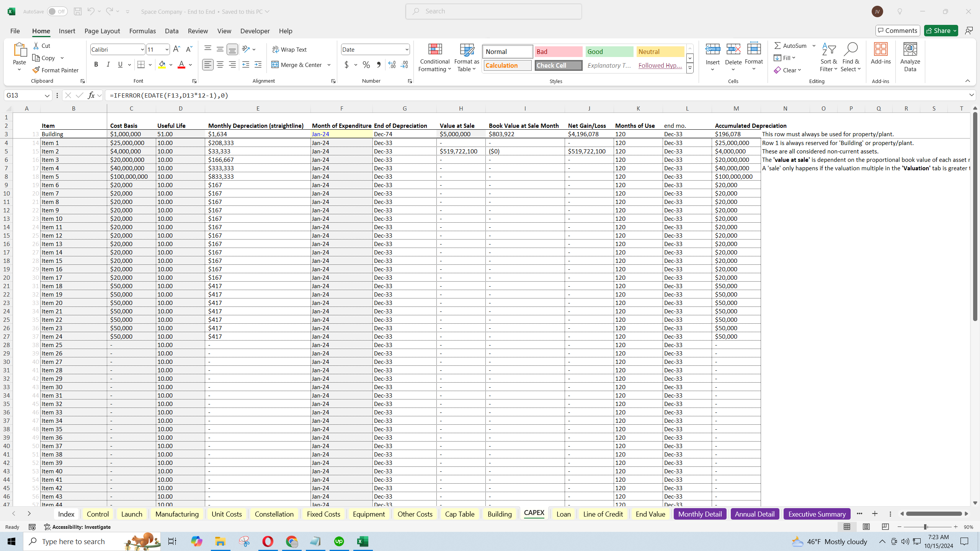Click Decrease Decimal icon
The image size is (980, 551).
coord(405,65)
